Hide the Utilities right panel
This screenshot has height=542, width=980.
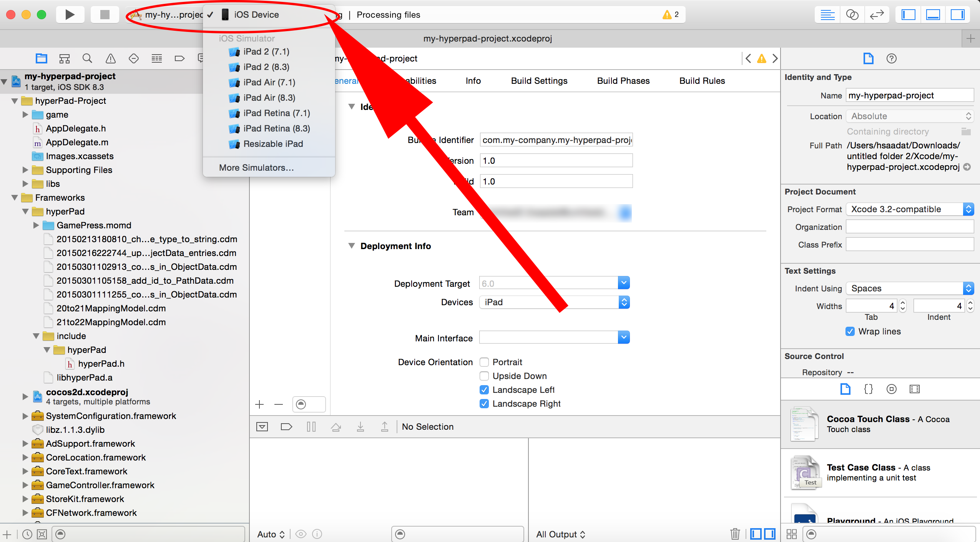tap(957, 15)
